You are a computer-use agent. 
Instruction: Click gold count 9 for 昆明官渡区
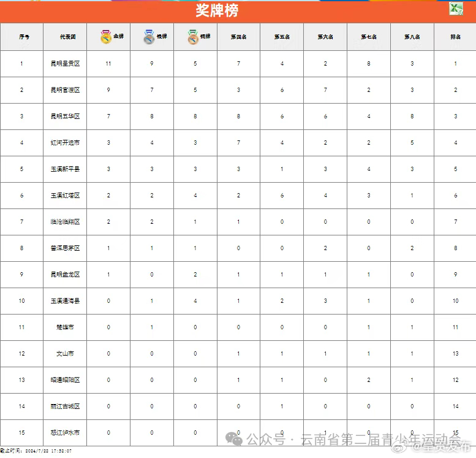pyautogui.click(x=108, y=90)
